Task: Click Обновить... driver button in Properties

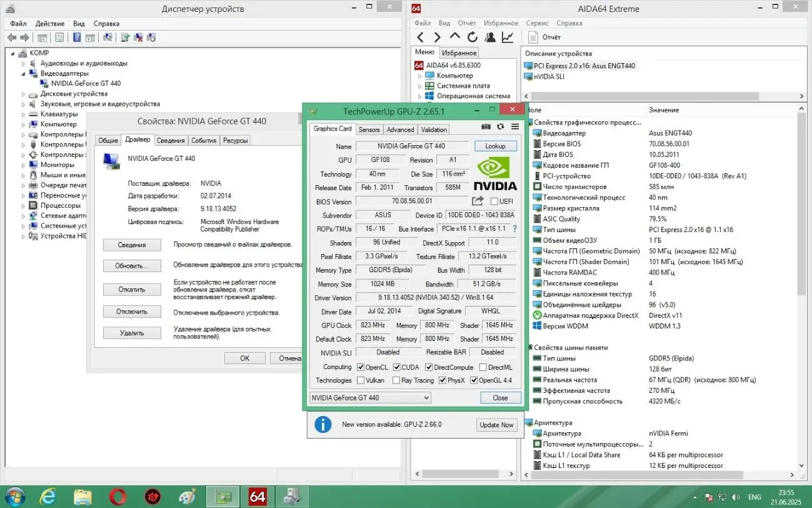Action: pos(132,266)
